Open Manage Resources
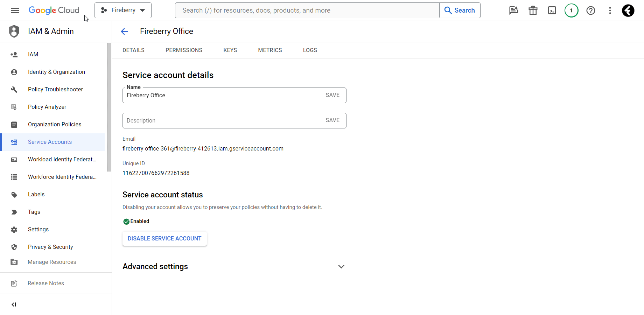Screen dimensions: 644x315 [x=56, y=262]
